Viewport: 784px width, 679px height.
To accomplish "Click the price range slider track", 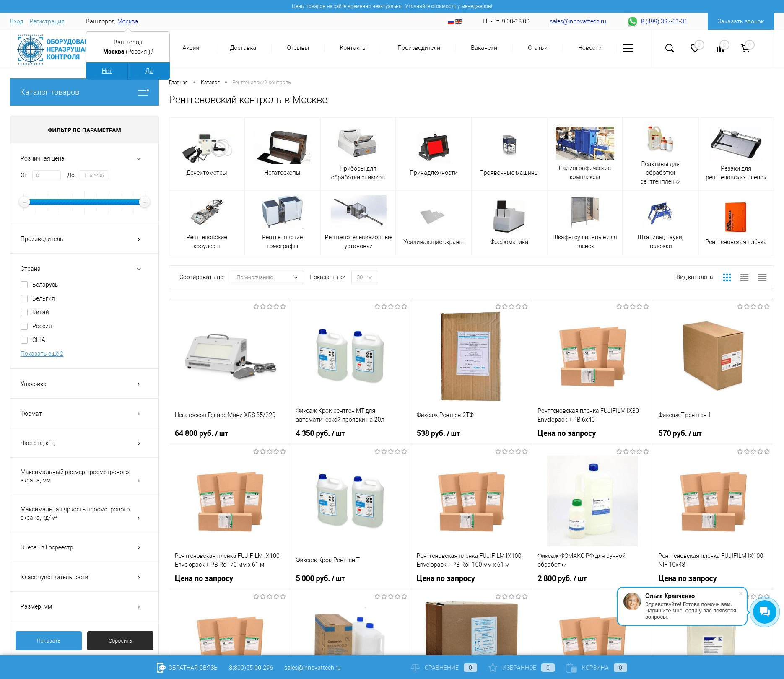I will (x=84, y=202).
